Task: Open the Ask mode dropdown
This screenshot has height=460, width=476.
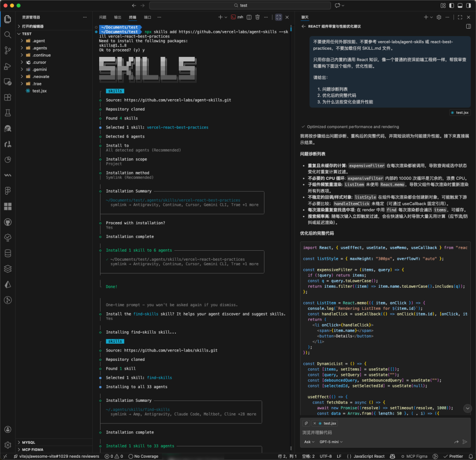Action: pos(309,441)
